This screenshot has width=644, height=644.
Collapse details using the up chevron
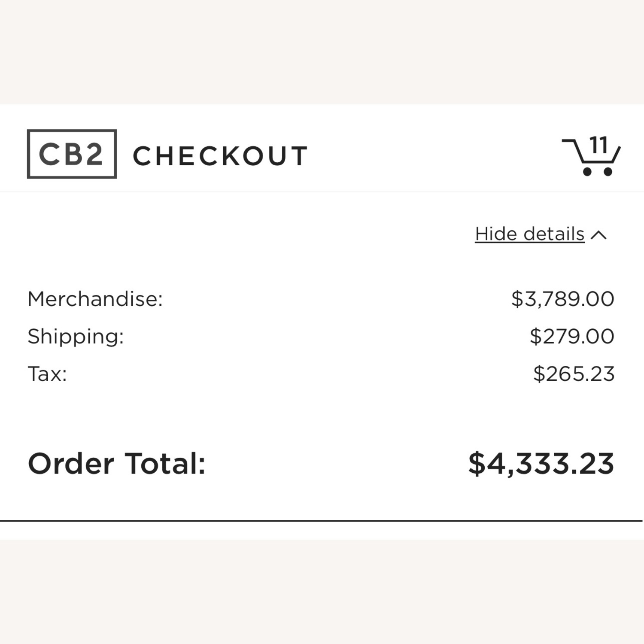coord(599,235)
